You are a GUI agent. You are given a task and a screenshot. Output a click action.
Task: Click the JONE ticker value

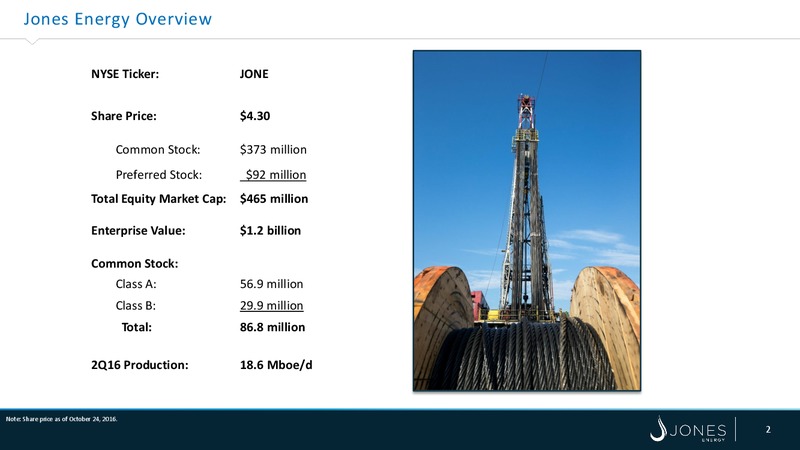pos(254,74)
